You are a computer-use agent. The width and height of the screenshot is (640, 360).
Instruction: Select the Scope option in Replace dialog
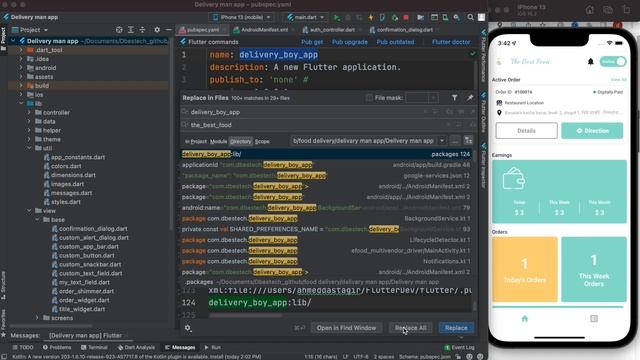tap(262, 141)
